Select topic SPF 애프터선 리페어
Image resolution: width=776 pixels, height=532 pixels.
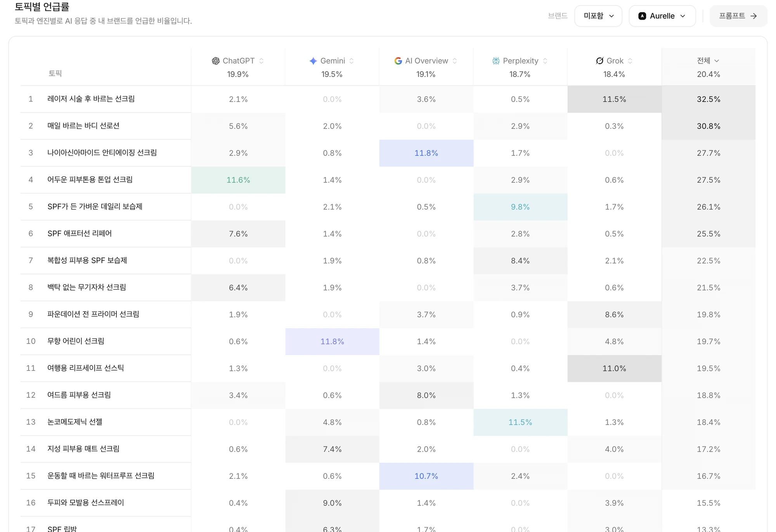(x=80, y=233)
